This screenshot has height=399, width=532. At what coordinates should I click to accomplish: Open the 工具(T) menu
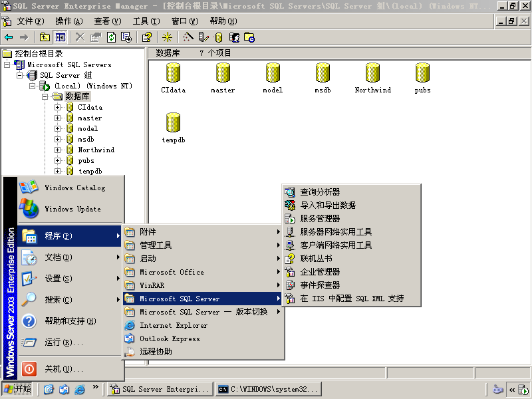[x=146, y=21]
